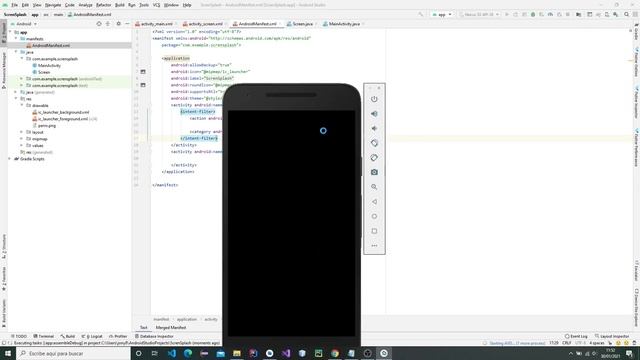This screenshot has height=360, width=640.
Task: Select AndroidManifest.xml in project tree
Action: (x=51, y=45)
